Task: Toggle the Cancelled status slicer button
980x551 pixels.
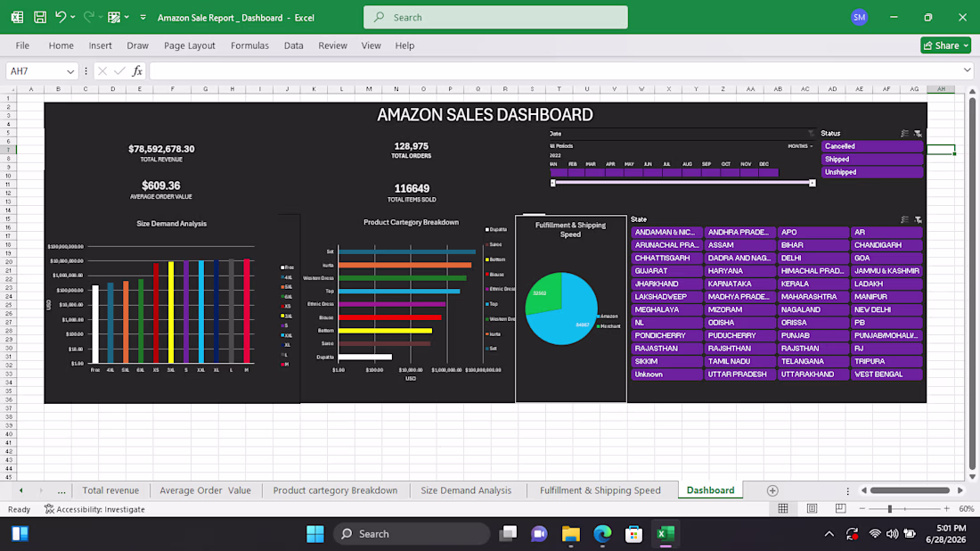Action: click(x=872, y=146)
